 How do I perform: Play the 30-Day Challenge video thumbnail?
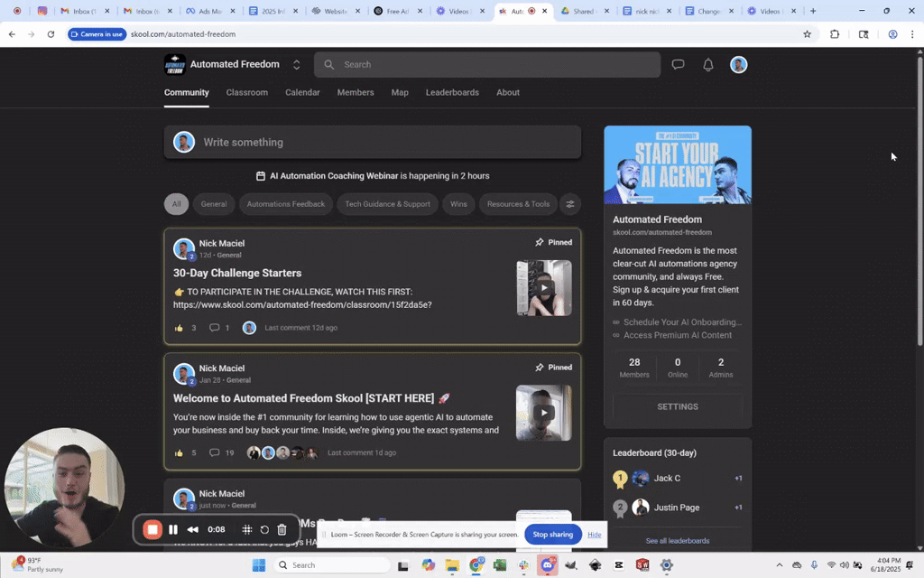[544, 288]
